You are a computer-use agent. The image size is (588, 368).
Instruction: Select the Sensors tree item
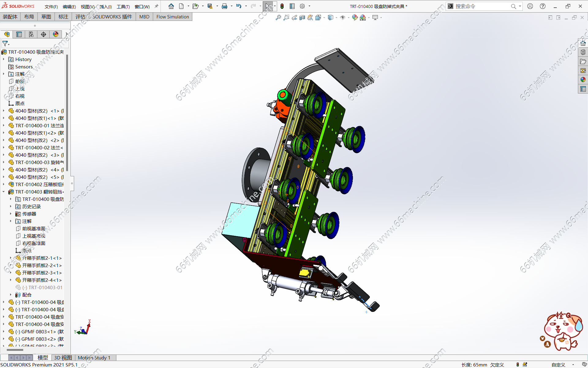24,67
